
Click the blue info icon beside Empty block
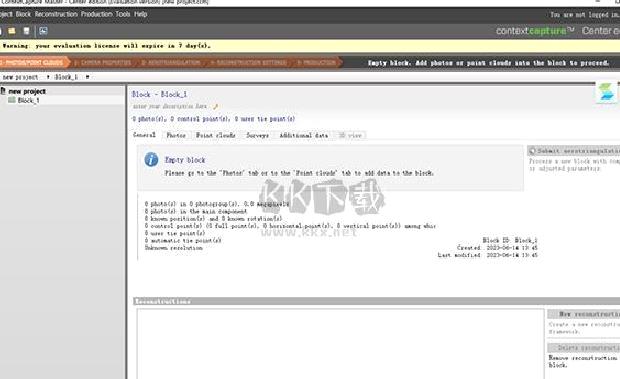pyautogui.click(x=151, y=160)
